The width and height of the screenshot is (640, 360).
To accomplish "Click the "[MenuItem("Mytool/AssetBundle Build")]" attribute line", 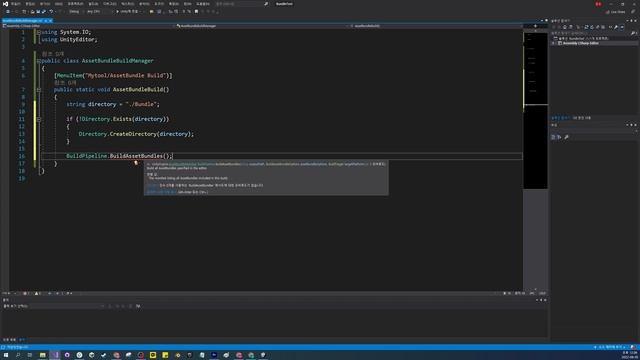I will 113,76.
